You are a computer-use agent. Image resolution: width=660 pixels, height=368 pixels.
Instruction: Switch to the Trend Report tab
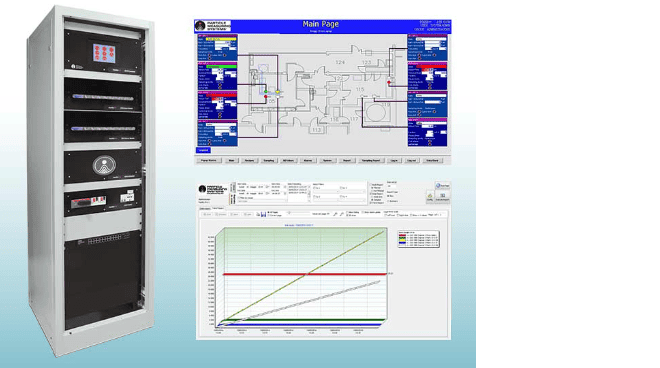click(x=218, y=208)
